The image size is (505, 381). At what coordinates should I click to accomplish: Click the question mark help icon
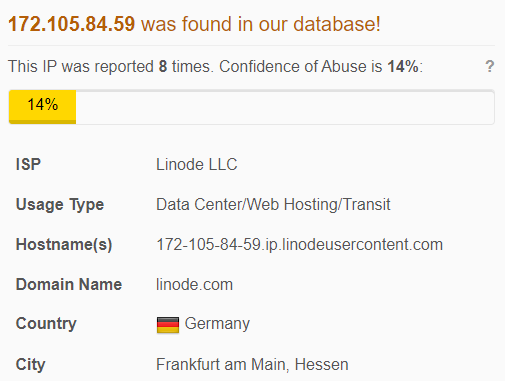(x=489, y=66)
